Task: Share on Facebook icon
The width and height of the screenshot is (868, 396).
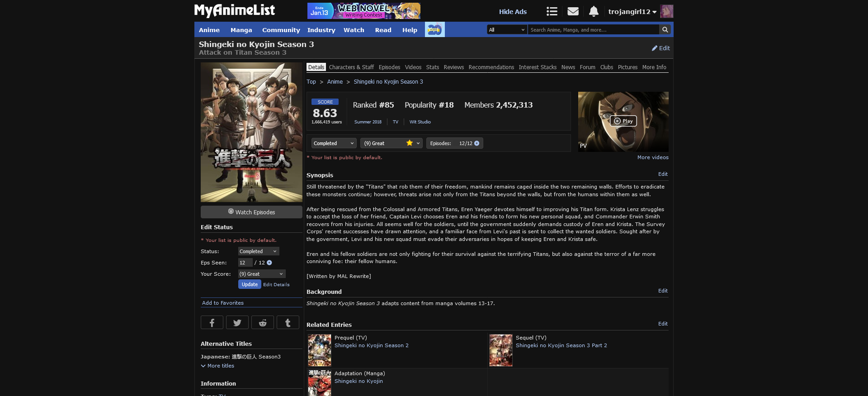Action: click(212, 322)
